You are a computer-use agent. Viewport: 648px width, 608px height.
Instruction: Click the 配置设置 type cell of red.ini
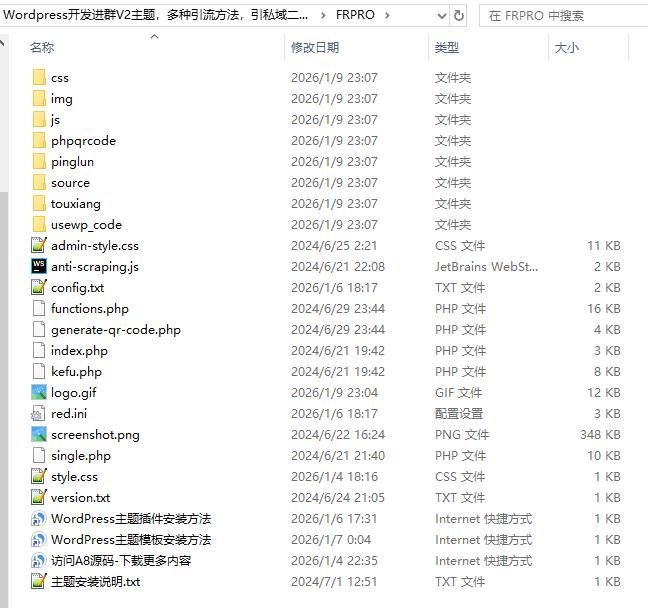[459, 414]
